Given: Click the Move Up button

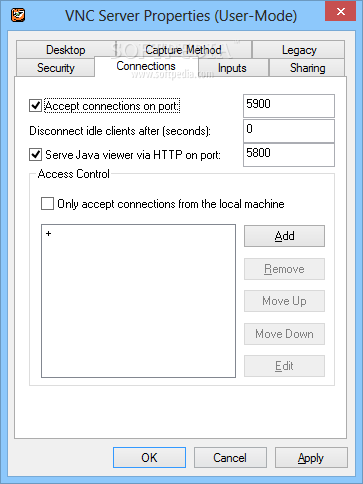Looking at the screenshot, I should click(284, 301).
